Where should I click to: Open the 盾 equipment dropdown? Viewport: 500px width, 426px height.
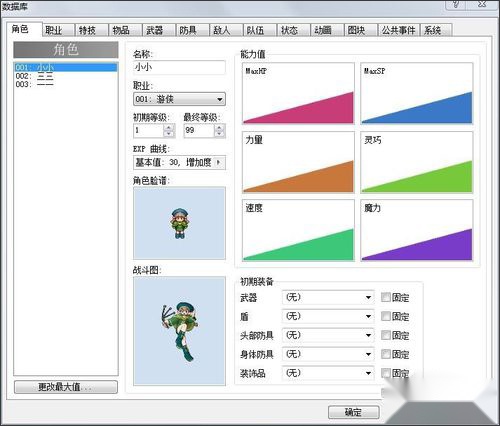(x=328, y=316)
